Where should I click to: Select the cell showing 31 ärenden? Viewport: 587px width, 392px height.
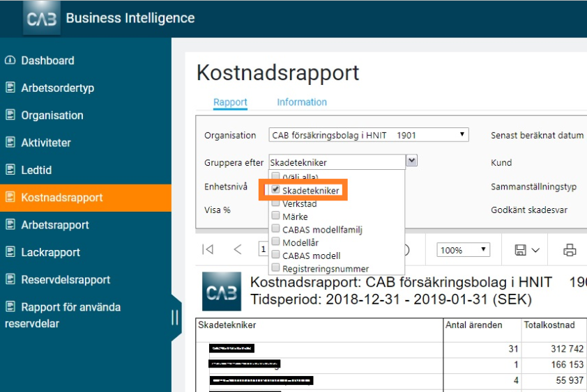click(482, 349)
